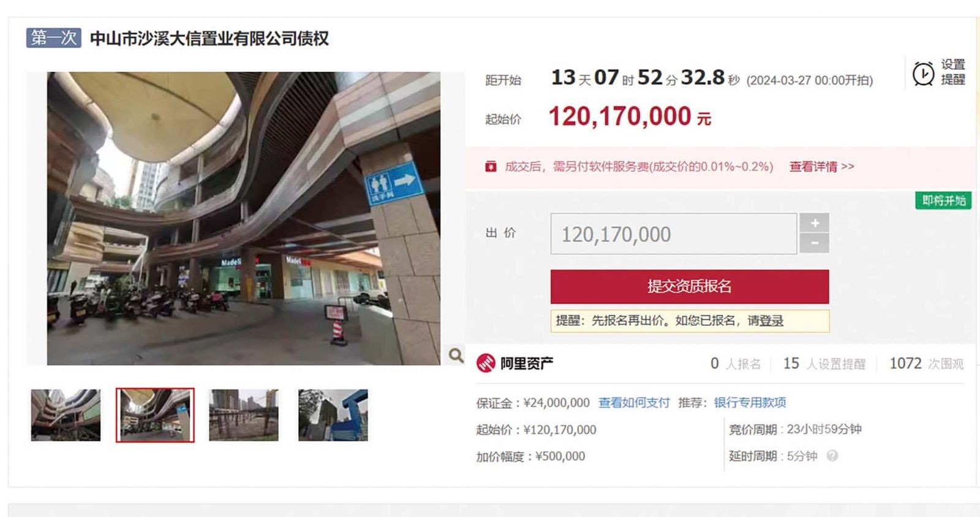Viewport: 980px width, 517px height.
Task: Open 查看如何支付 payment help link
Action: coord(634,402)
